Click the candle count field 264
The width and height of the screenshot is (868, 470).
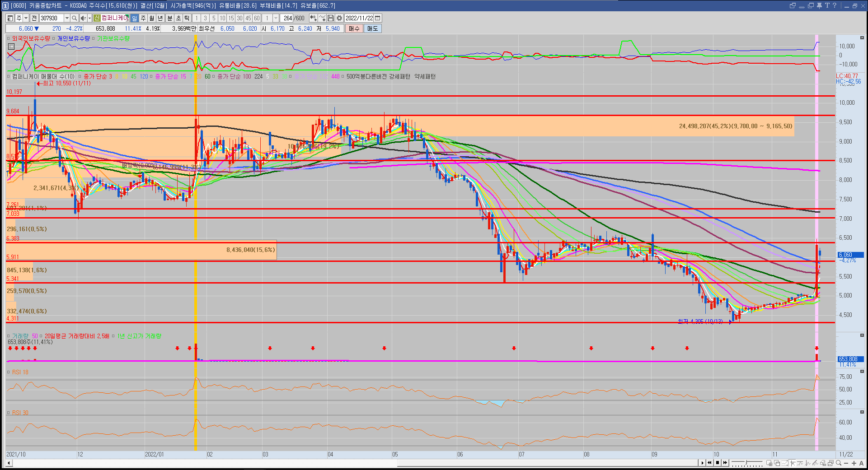tap(286, 18)
